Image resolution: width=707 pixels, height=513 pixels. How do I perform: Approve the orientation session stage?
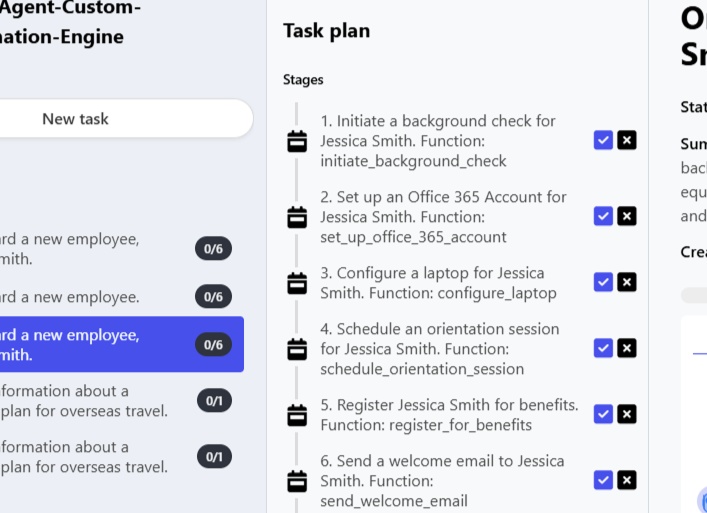click(603, 348)
